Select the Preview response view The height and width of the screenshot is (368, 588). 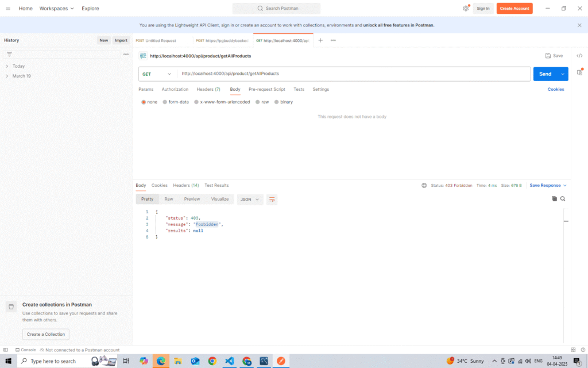192,199
